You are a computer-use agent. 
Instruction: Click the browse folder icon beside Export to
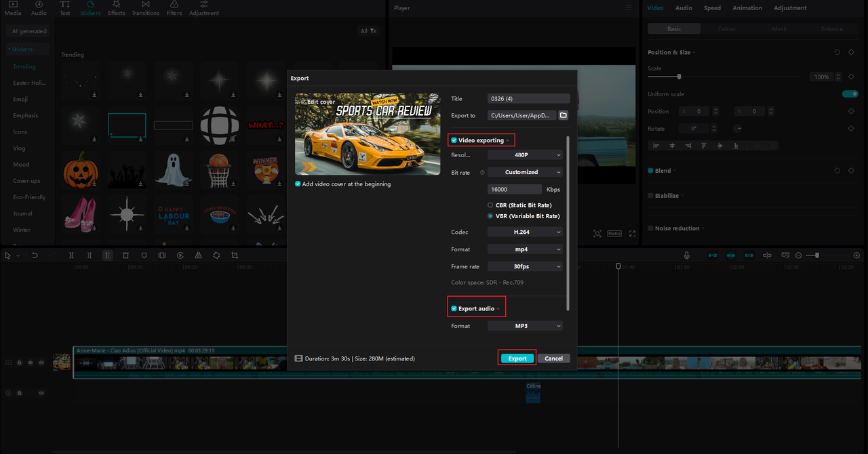point(564,115)
